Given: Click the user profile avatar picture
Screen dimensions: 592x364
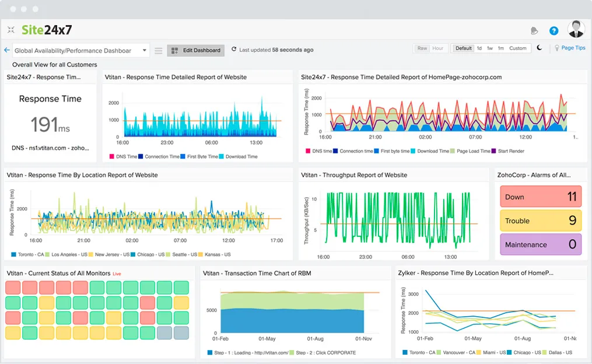Looking at the screenshot, I should click(x=575, y=29).
